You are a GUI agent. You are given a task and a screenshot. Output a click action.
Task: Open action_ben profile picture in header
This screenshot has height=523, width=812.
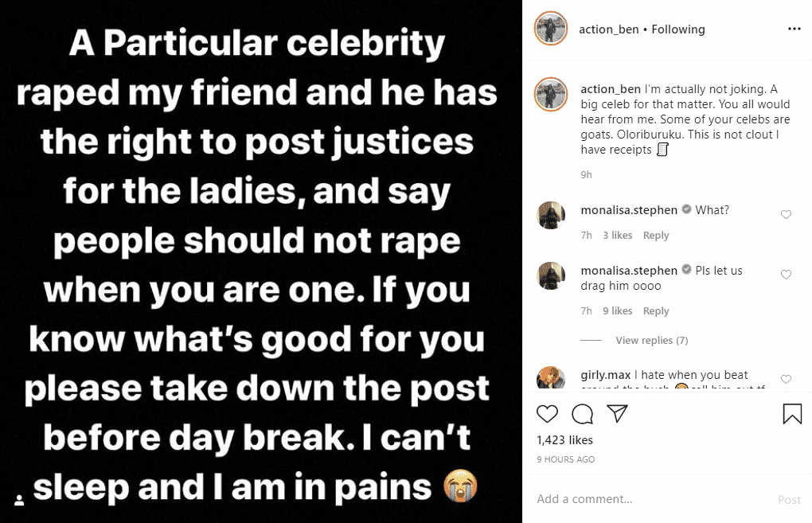tap(551, 29)
